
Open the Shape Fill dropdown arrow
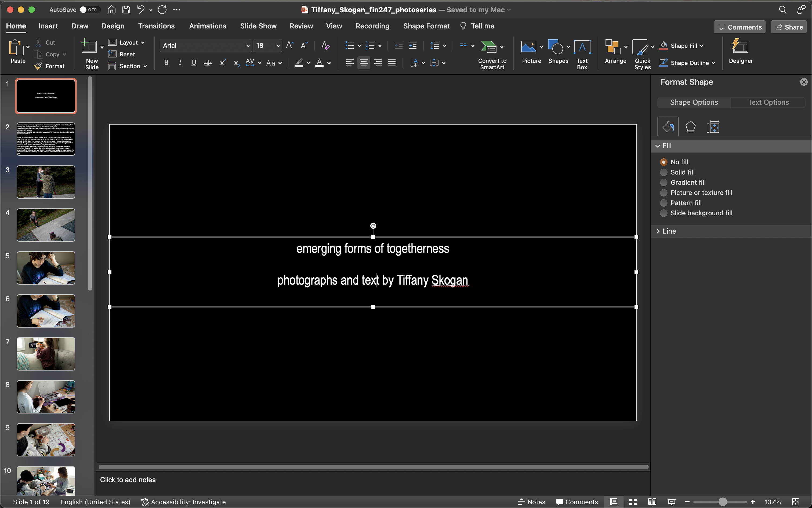(x=702, y=46)
